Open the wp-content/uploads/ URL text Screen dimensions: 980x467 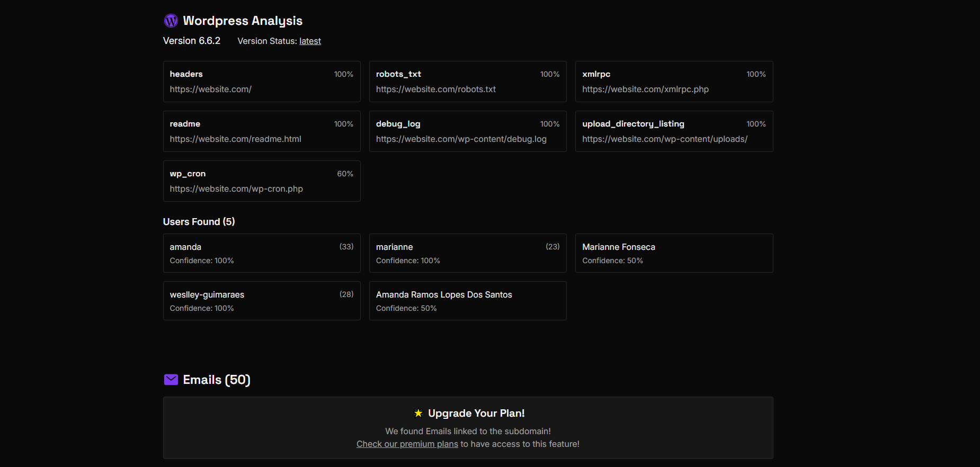(665, 139)
